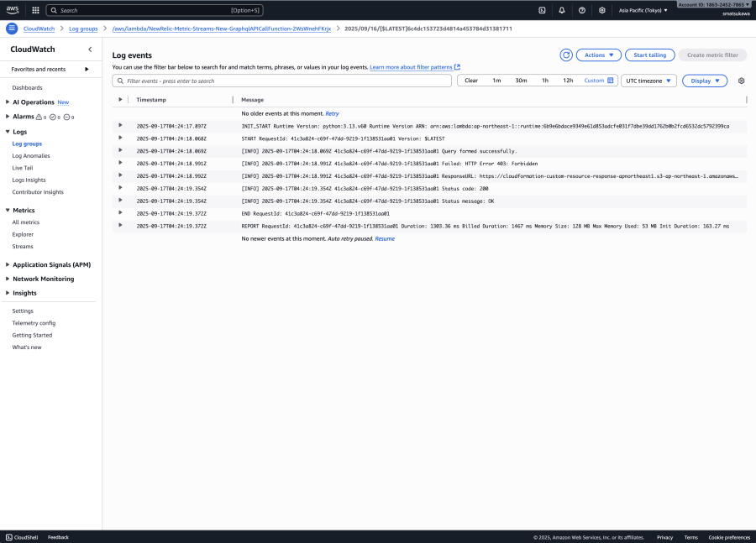This screenshot has height=543, width=756.
Task: Focus the AWS top search box
Action: click(155, 10)
